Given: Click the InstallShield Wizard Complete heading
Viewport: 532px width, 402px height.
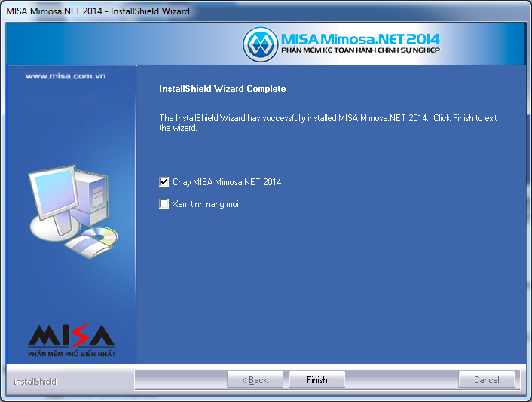Looking at the screenshot, I should pos(222,89).
